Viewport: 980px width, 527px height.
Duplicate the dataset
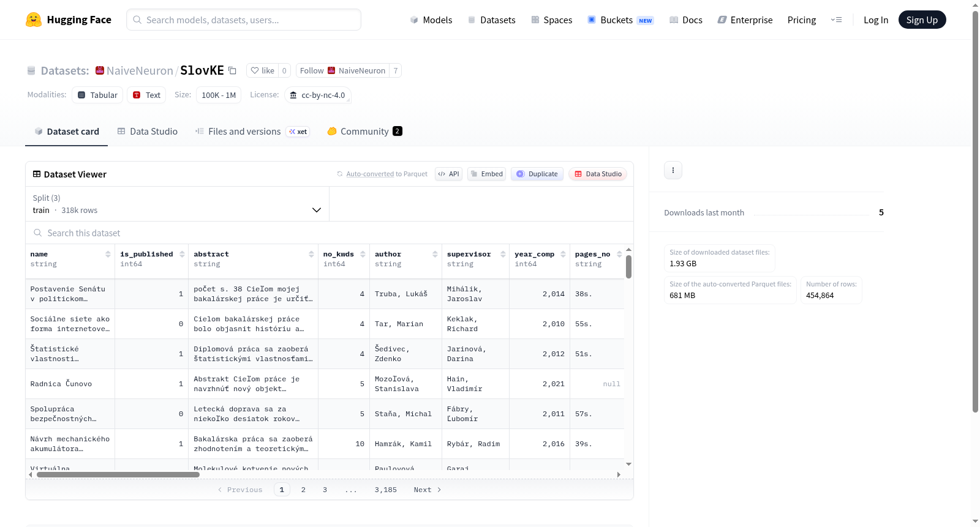[537, 174]
